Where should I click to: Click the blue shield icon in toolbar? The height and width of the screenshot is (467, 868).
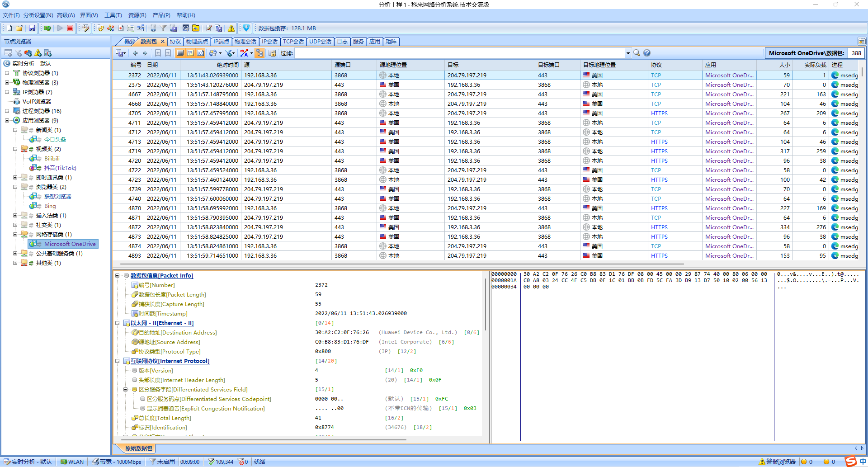click(x=246, y=28)
